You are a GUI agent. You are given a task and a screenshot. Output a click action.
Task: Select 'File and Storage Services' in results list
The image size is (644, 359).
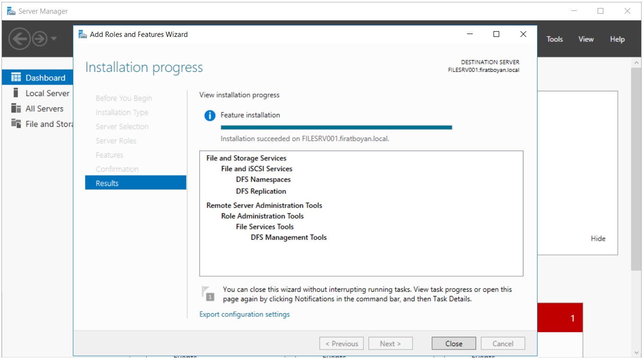click(246, 158)
